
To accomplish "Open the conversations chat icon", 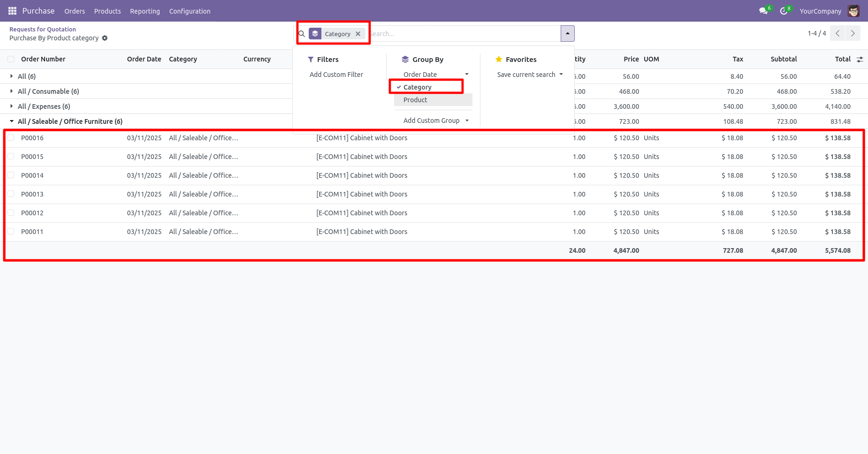I will [x=763, y=11].
